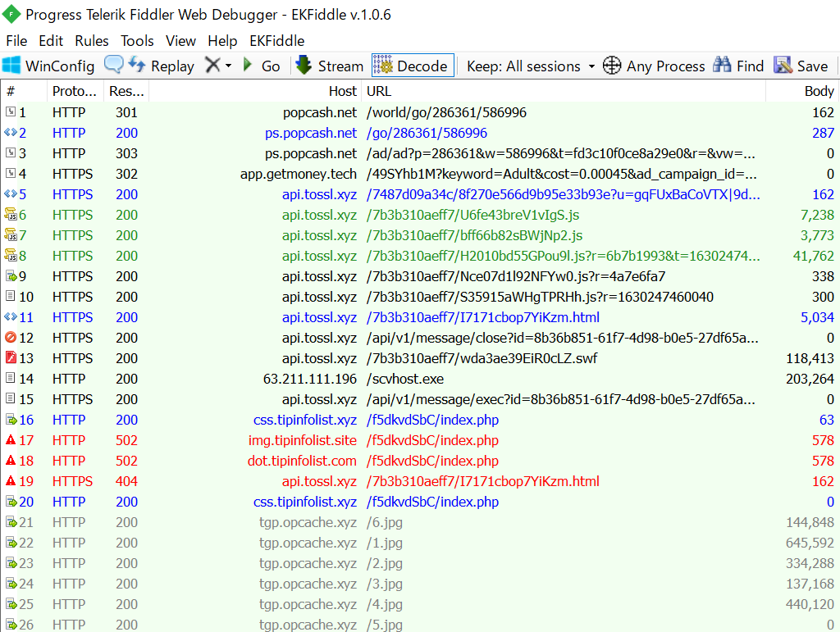Click green arrow icon of session 20
This screenshot has width=840, height=632.
11,502
